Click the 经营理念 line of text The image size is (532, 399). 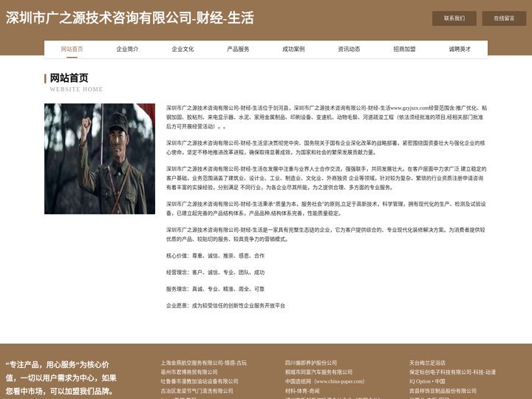[216, 273]
